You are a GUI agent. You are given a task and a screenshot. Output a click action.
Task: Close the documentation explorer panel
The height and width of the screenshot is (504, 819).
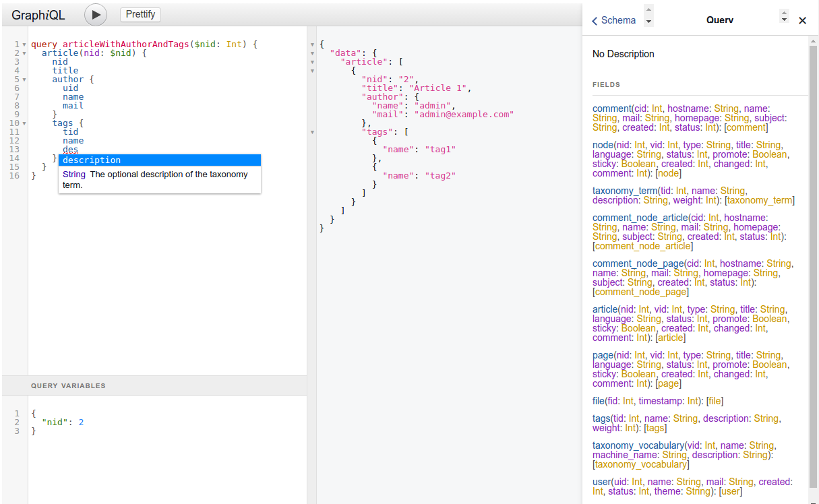pos(802,20)
